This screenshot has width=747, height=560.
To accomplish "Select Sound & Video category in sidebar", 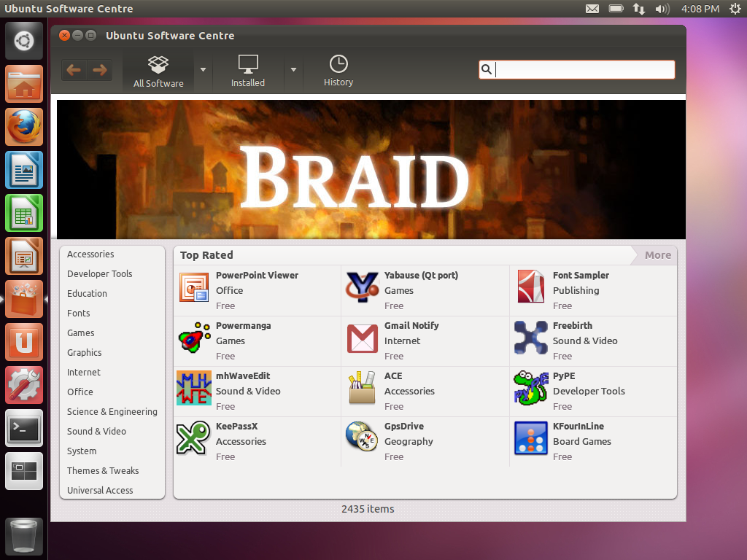I will pyautogui.click(x=97, y=432).
